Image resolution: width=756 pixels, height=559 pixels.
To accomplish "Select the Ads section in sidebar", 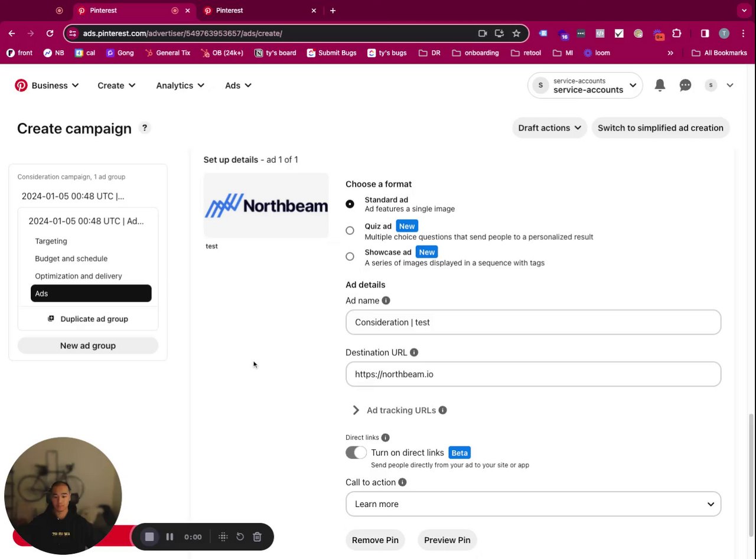I will (x=91, y=293).
